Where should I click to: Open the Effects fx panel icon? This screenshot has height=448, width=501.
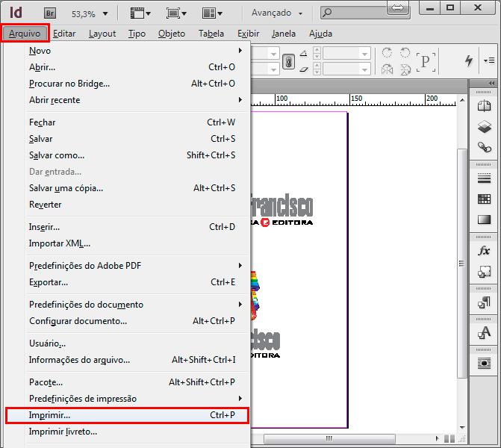[484, 251]
